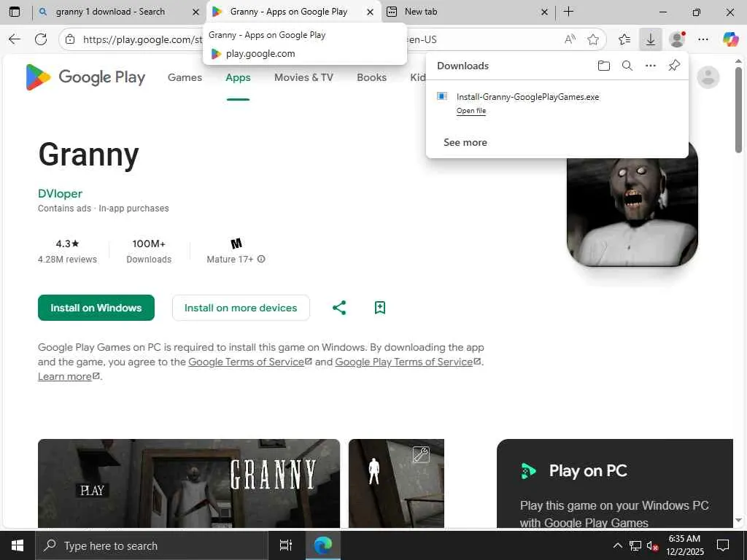Open the Google Play account avatar

708,77
